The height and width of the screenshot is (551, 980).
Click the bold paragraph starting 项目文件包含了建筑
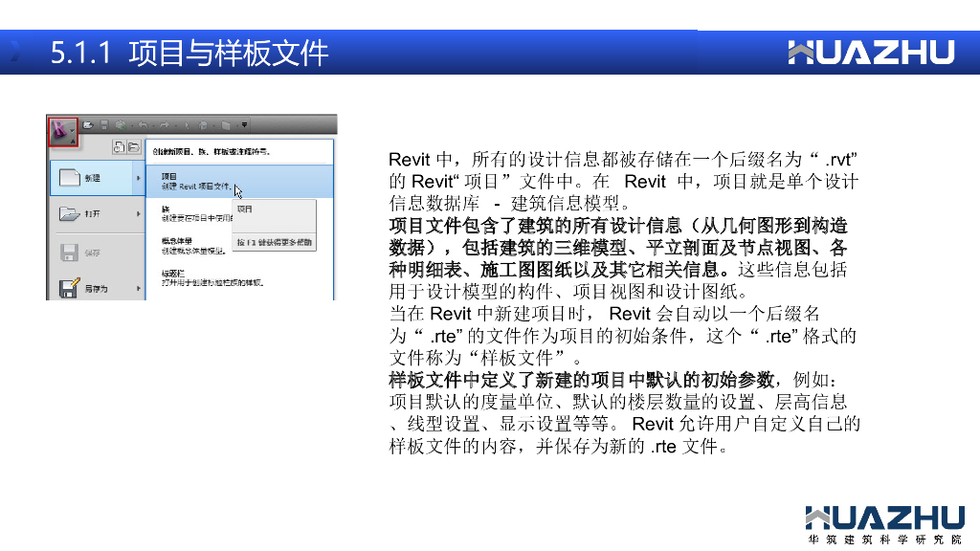click(x=618, y=248)
